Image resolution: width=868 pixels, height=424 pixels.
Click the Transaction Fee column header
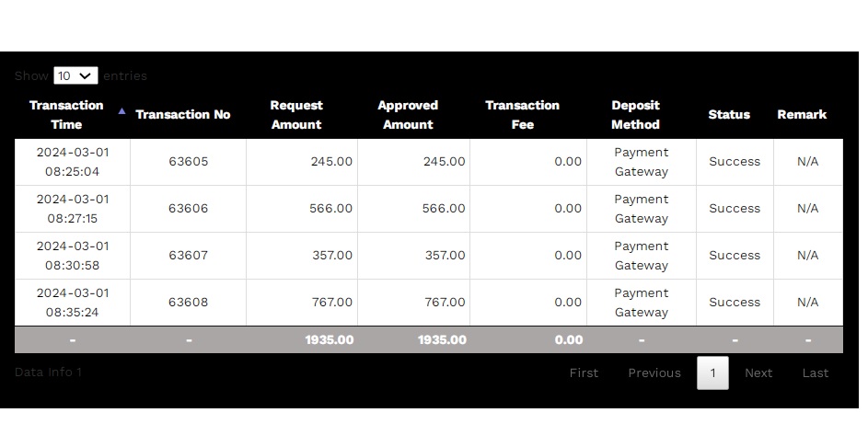coord(522,115)
